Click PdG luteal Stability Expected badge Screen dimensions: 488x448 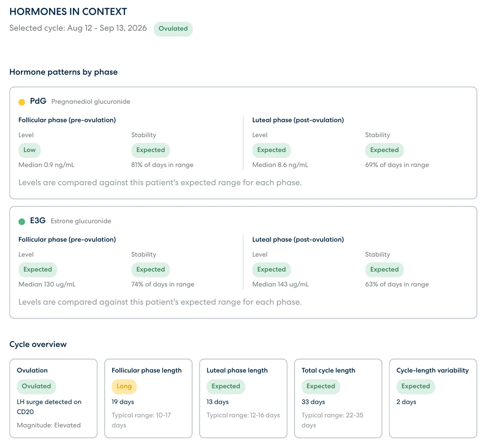point(384,150)
